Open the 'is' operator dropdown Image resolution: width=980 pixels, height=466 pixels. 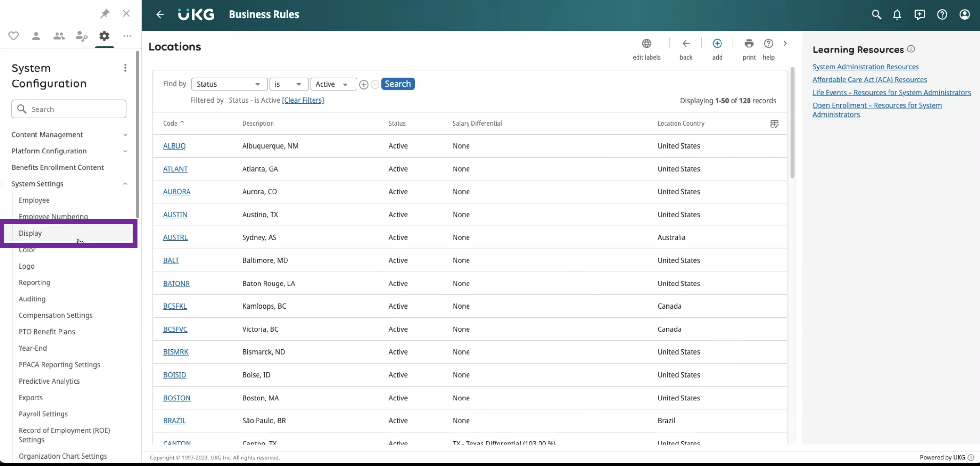click(289, 84)
